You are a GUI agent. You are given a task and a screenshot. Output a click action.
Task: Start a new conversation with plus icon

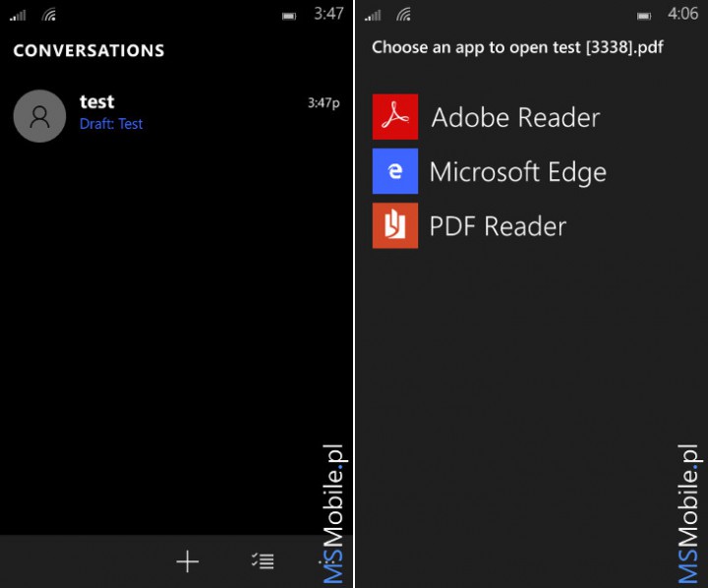point(188,561)
